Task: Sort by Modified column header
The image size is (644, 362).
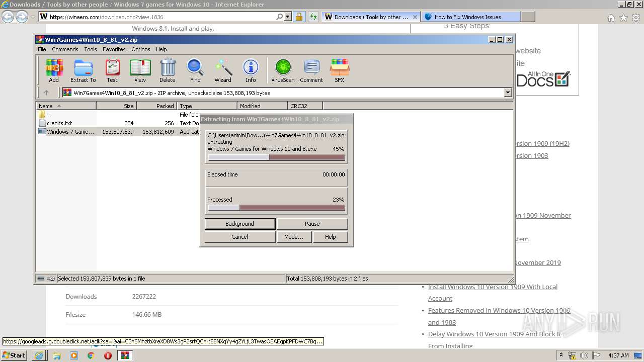Action: 262,106
